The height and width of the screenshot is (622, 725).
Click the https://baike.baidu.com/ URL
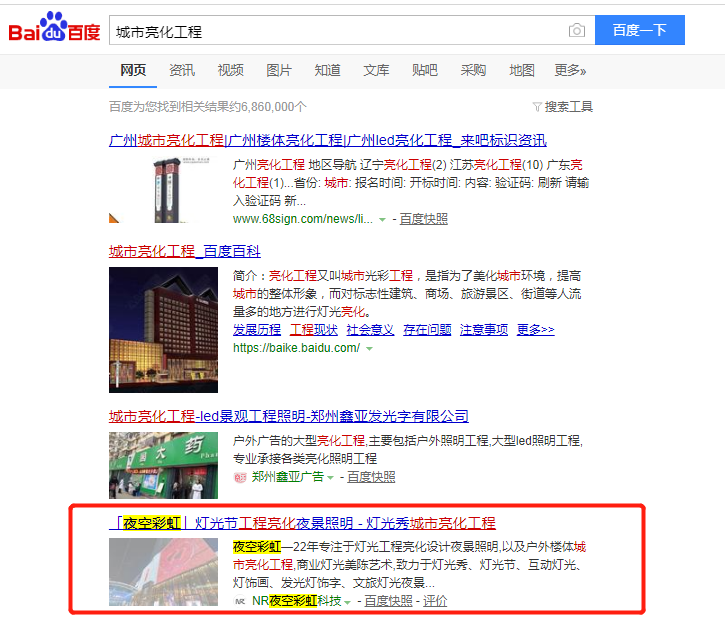coord(296,348)
